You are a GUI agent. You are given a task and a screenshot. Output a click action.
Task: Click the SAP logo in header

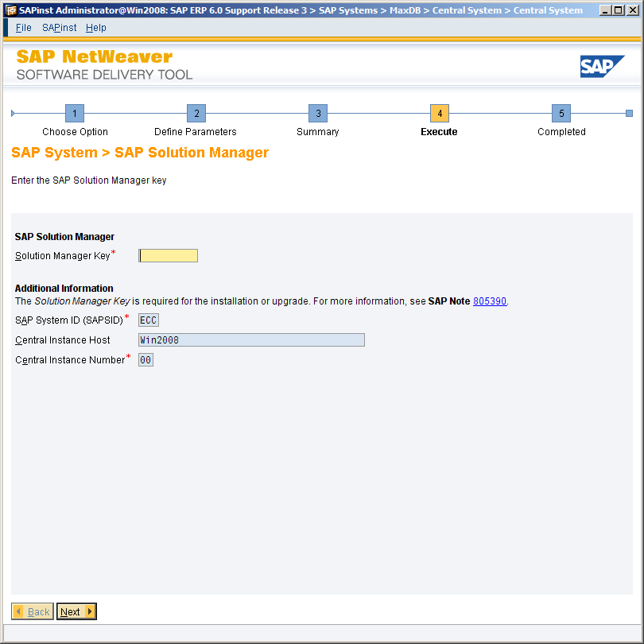[602, 66]
